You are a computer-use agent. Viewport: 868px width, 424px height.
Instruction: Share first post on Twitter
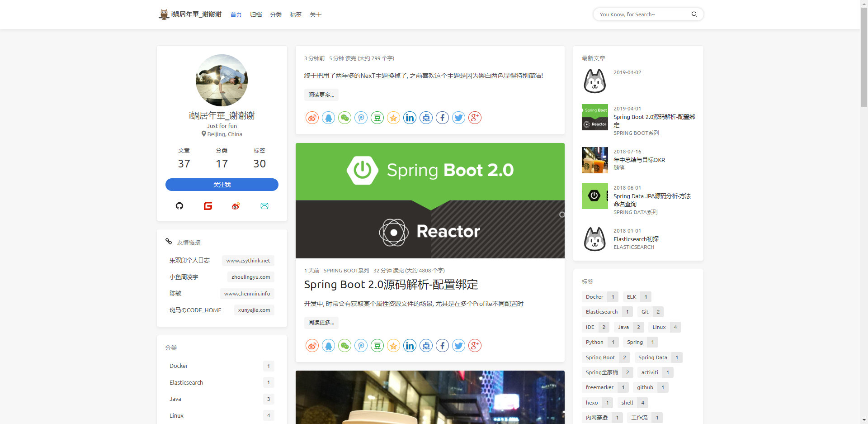pyautogui.click(x=458, y=118)
